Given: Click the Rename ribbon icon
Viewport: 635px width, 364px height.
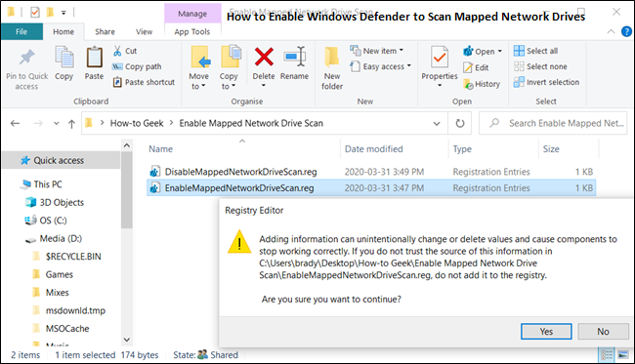Looking at the screenshot, I should coord(294,57).
